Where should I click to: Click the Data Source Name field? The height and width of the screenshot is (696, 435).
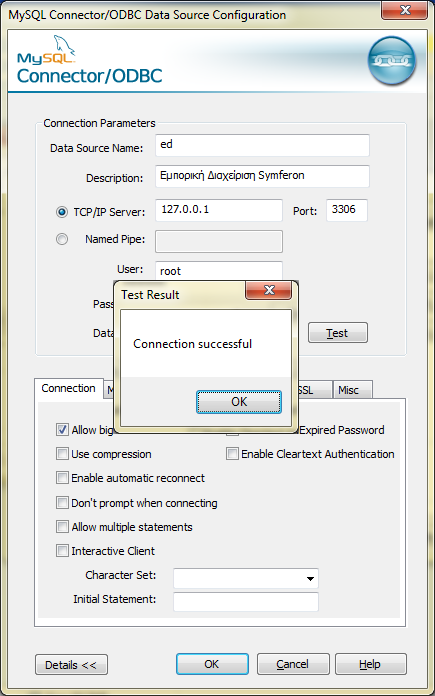pos(262,145)
